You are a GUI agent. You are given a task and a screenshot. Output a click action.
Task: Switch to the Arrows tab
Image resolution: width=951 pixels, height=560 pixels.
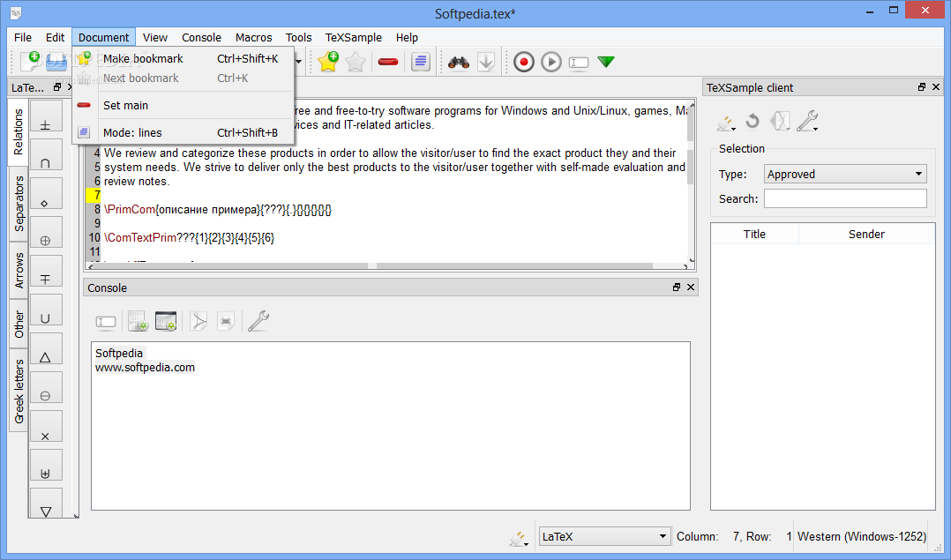tap(19, 271)
